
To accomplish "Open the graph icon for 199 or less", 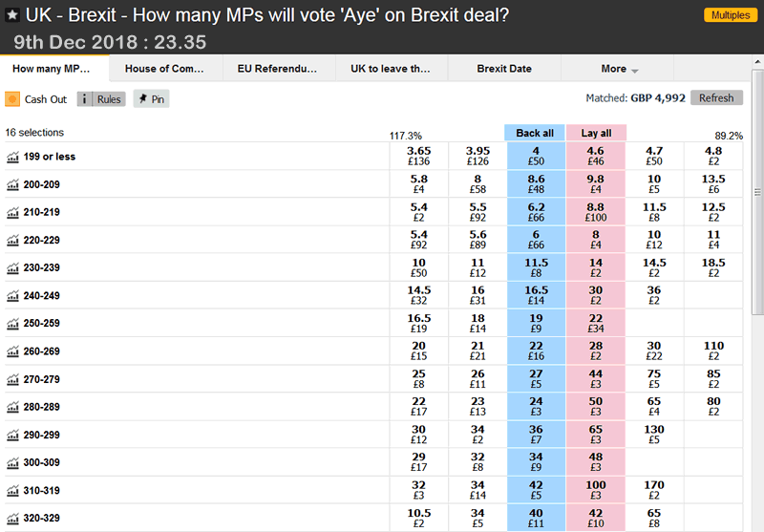I will [x=12, y=156].
